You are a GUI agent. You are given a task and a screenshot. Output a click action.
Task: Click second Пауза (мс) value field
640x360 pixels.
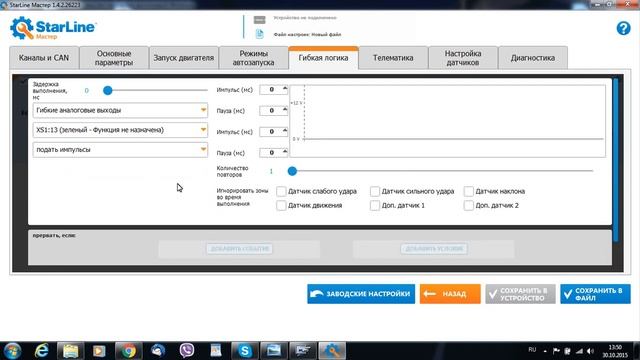(x=271, y=153)
